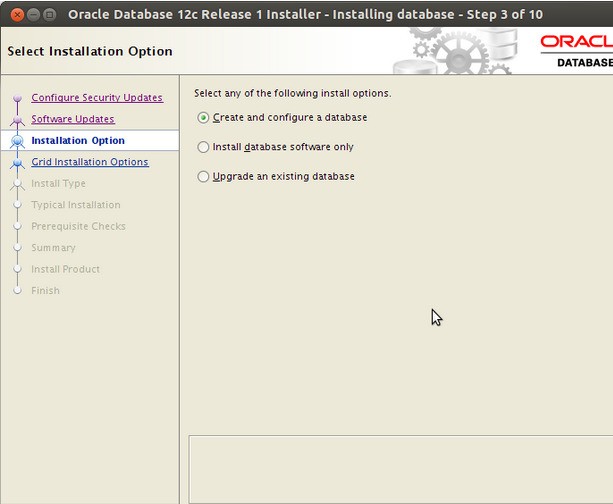Click the Grid Installation Options step node icon
Image resolution: width=613 pixels, height=504 pixels.
coord(17,162)
